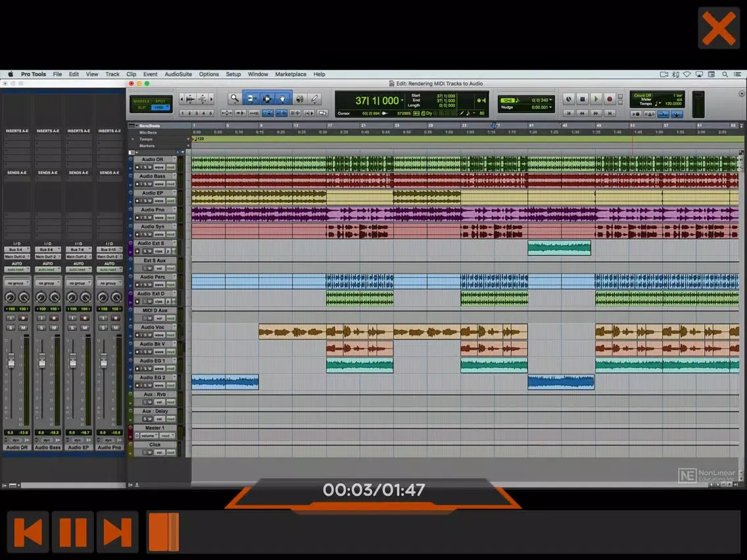
Task: Click the red Record button in transport
Action: tap(610, 99)
